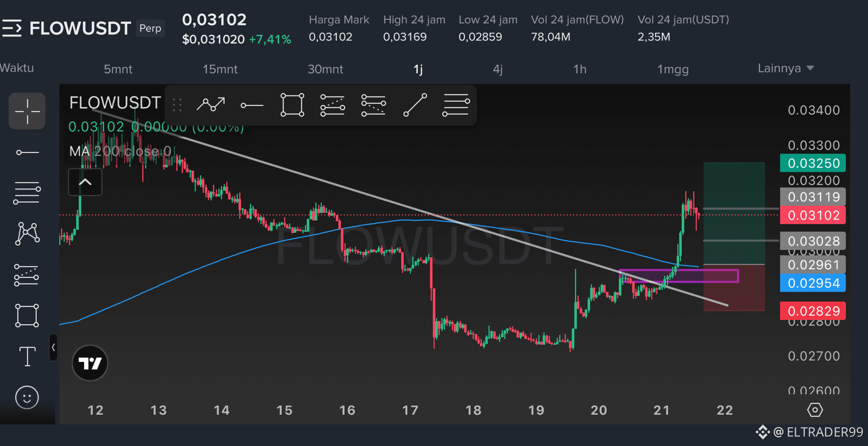Select the purple rectangle zone on chart
This screenshot has width=868, height=446.
[679, 276]
